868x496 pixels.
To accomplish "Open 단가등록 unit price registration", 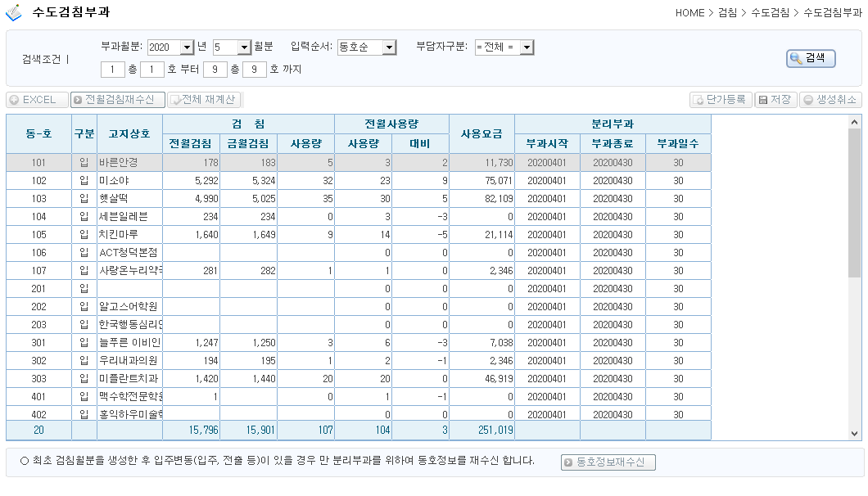I will point(721,100).
